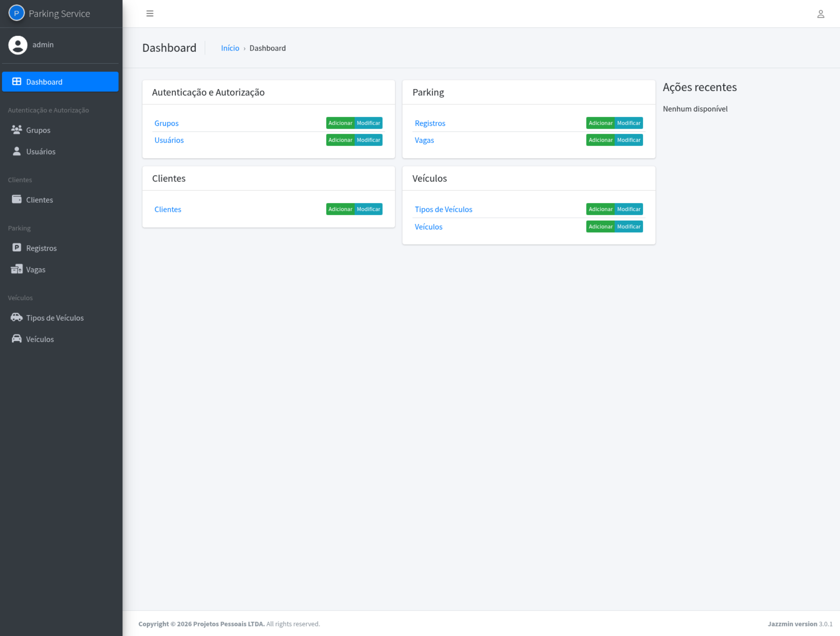
Task: Toggle the sidebar hamburger menu icon
Action: [x=150, y=14]
